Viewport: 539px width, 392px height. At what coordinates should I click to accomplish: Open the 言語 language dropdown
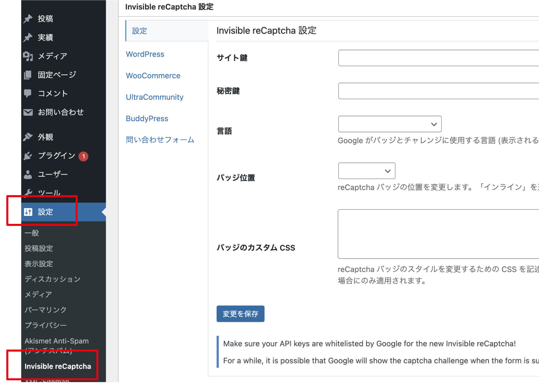(x=389, y=124)
